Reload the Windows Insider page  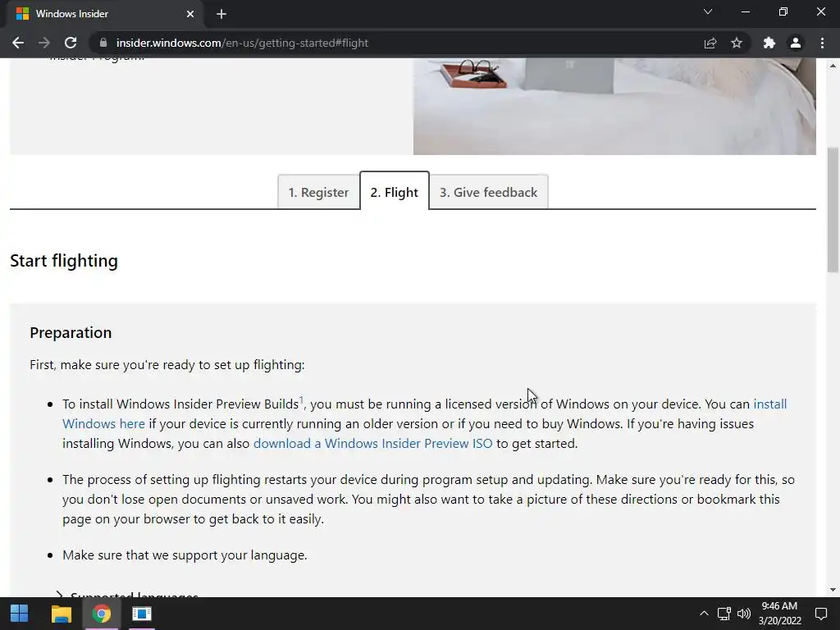71,43
